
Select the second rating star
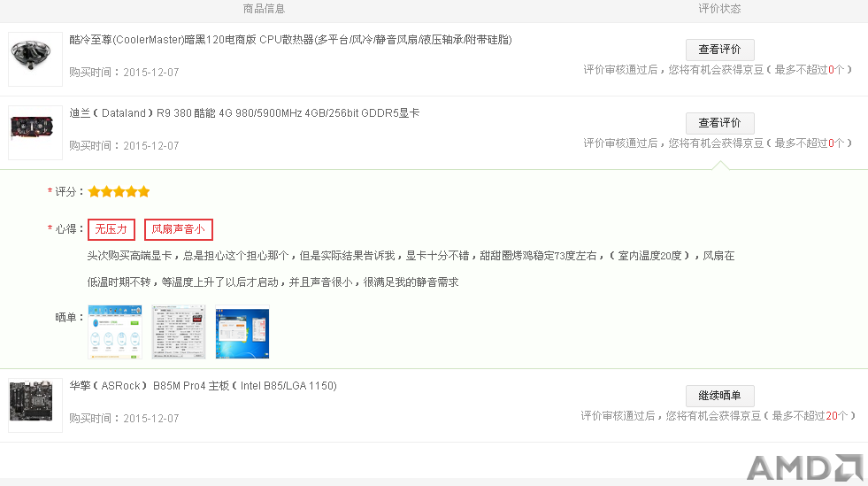tap(106, 192)
